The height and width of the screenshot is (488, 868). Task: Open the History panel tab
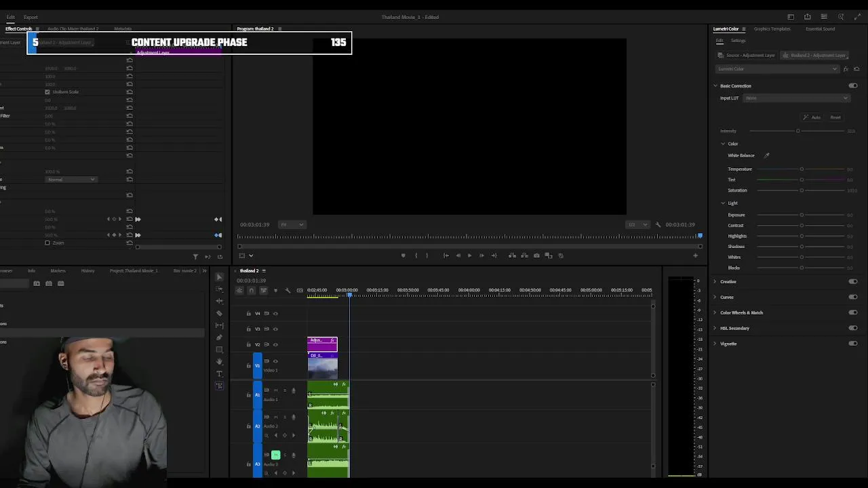point(87,271)
